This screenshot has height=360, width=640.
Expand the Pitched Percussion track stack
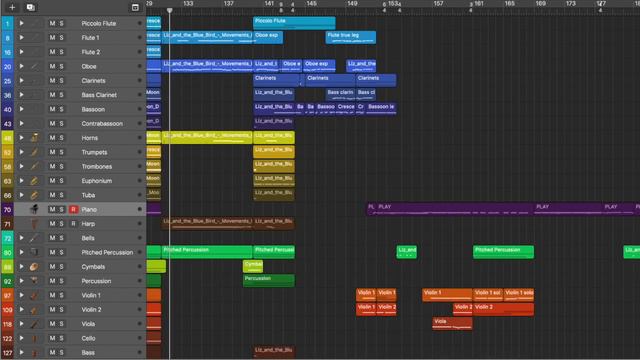click(21, 252)
